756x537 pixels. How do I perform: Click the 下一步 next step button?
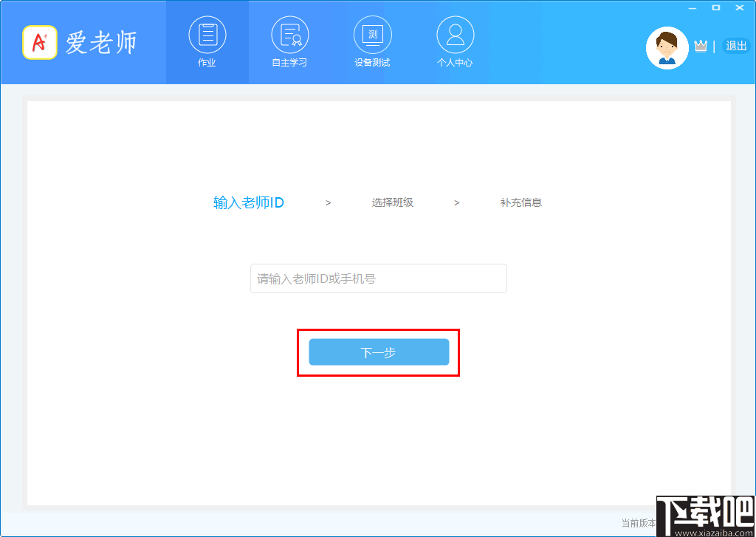click(x=379, y=352)
